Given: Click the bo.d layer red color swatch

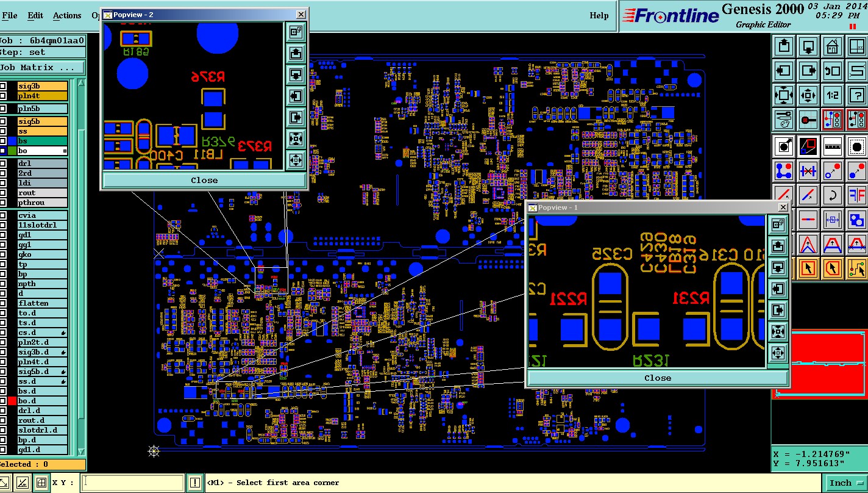Looking at the screenshot, I should [x=12, y=401].
